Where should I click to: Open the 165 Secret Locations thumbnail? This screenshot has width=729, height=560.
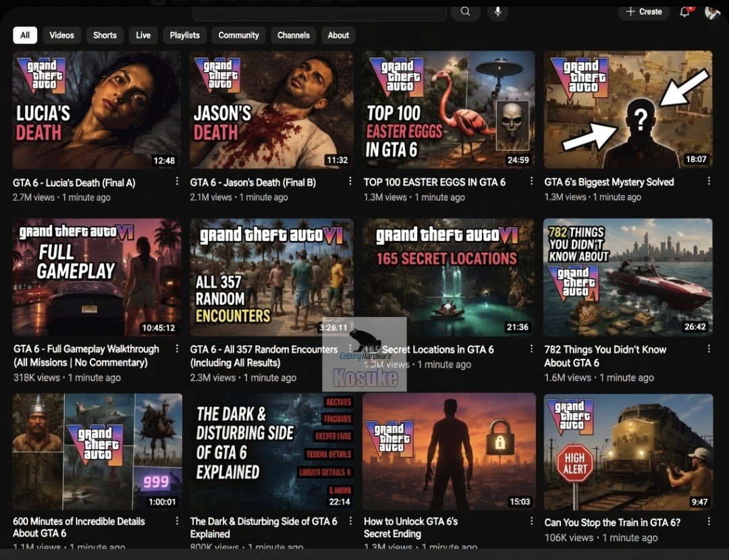point(448,277)
